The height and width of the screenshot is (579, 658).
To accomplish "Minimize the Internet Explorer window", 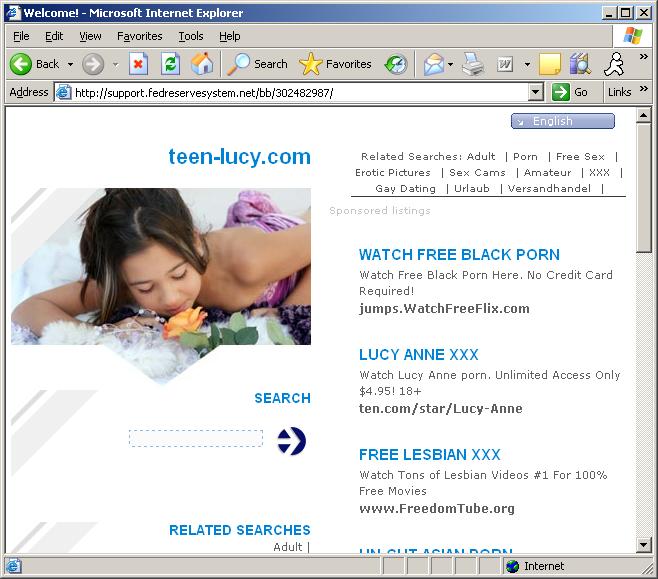I will click(609, 13).
